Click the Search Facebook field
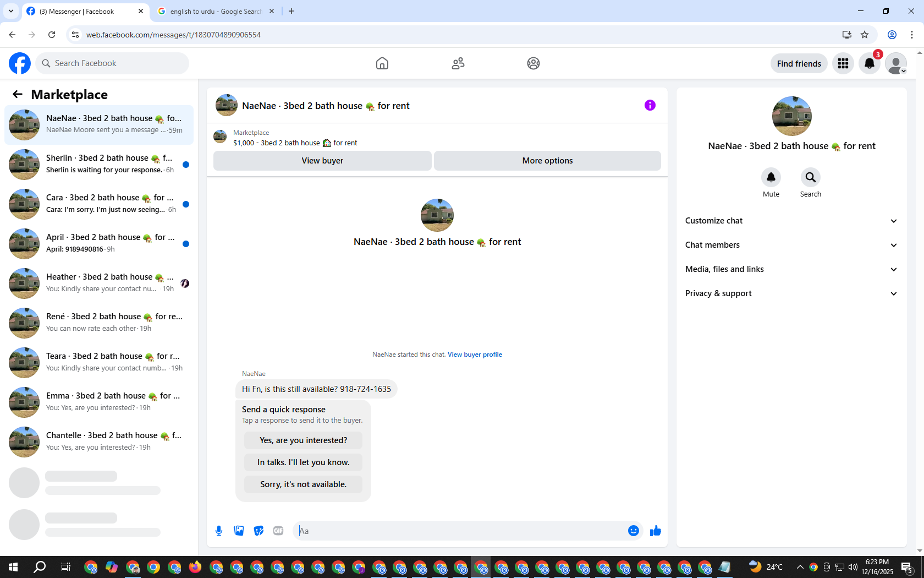The width and height of the screenshot is (924, 578). click(x=112, y=63)
